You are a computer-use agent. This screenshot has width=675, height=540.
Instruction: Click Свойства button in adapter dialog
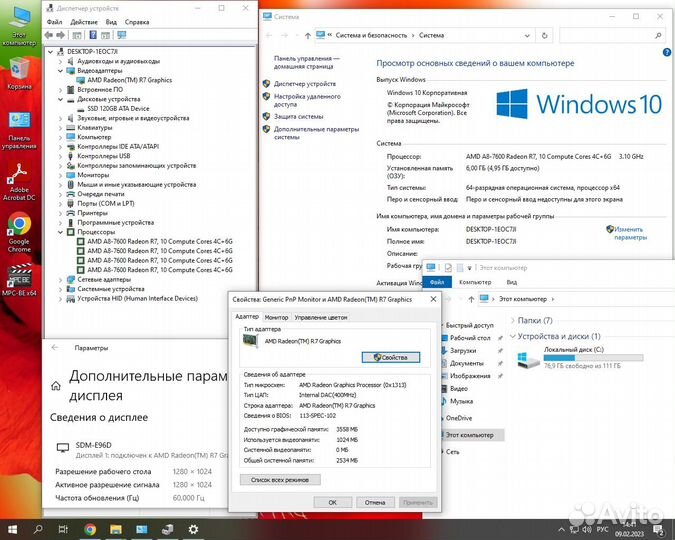tap(390, 357)
